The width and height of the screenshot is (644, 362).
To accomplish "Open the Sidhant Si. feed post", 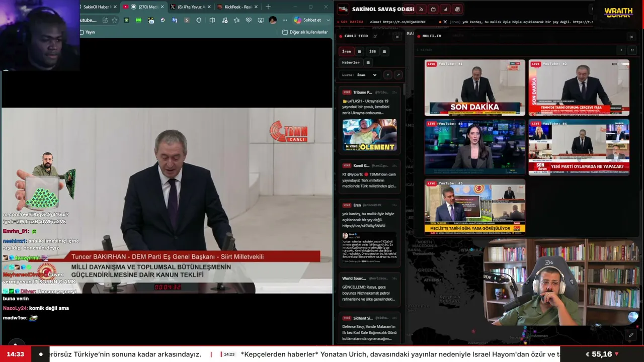I will (x=370, y=329).
